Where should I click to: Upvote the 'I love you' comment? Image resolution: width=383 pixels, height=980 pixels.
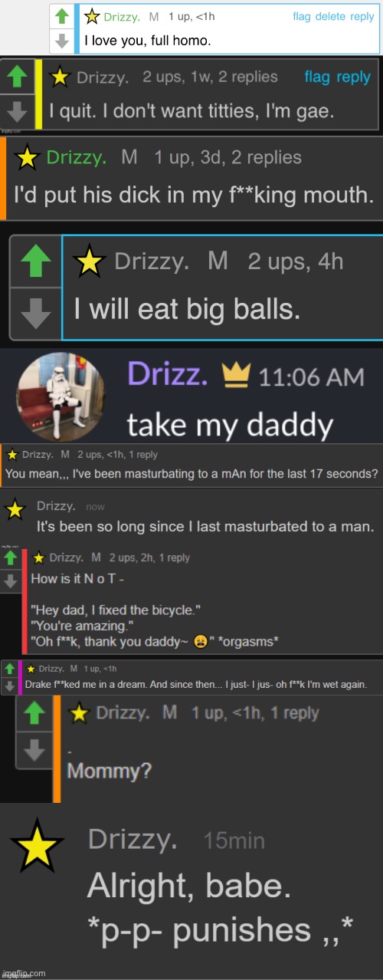[x=63, y=16]
